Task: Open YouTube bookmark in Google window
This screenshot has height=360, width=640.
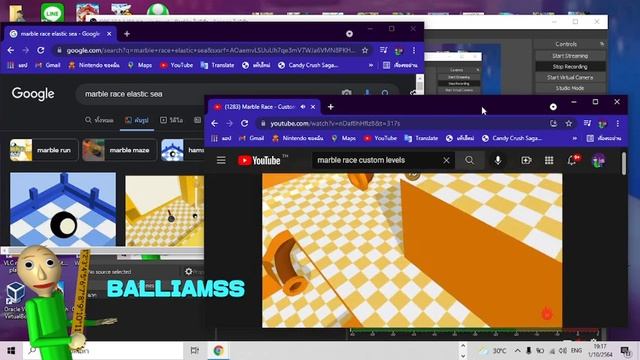Action: tap(176, 65)
